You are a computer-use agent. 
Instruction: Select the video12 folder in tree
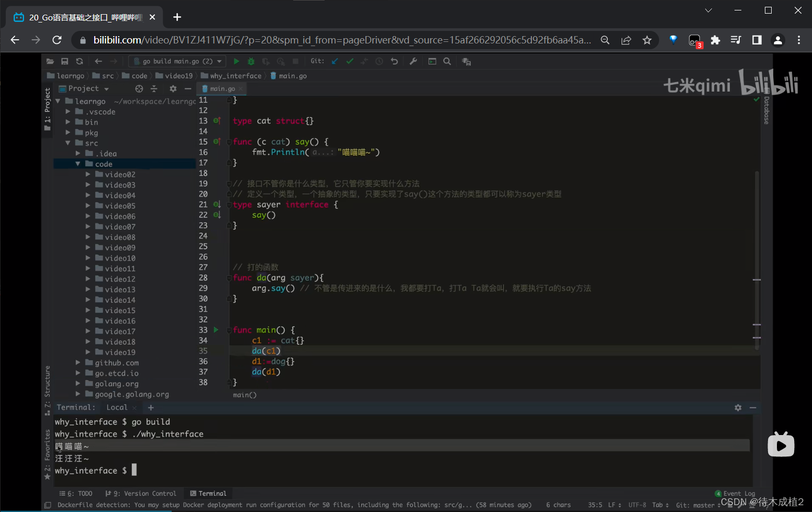coord(120,279)
